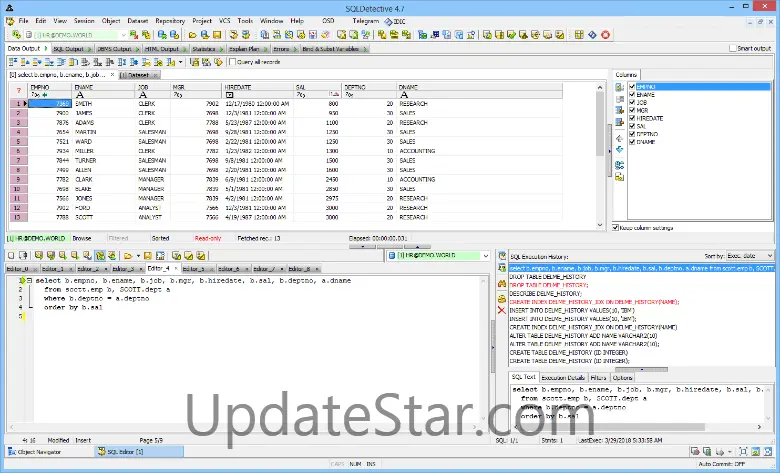Screen dimensions: 780x473
Task: Click the last icon in editor toolbar
Action: pyautogui.click(x=200, y=256)
